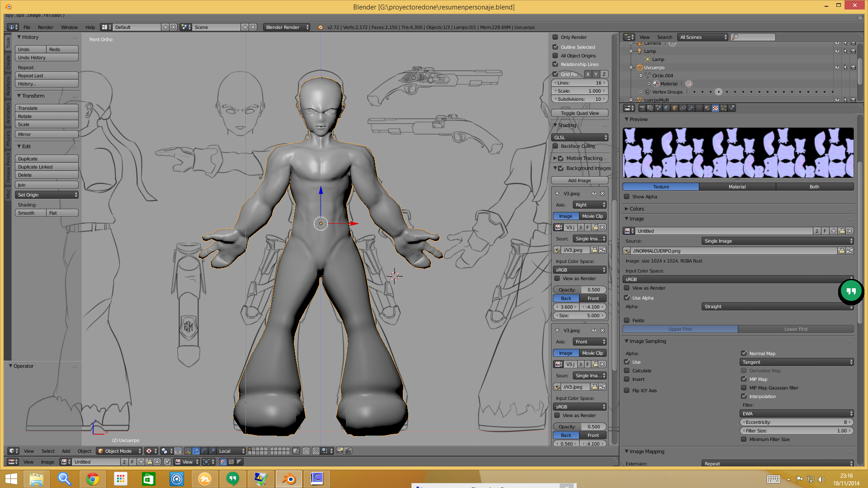Adjust the first V3.jpeg Opacity slider
The width and height of the screenshot is (868, 488).
tap(580, 290)
